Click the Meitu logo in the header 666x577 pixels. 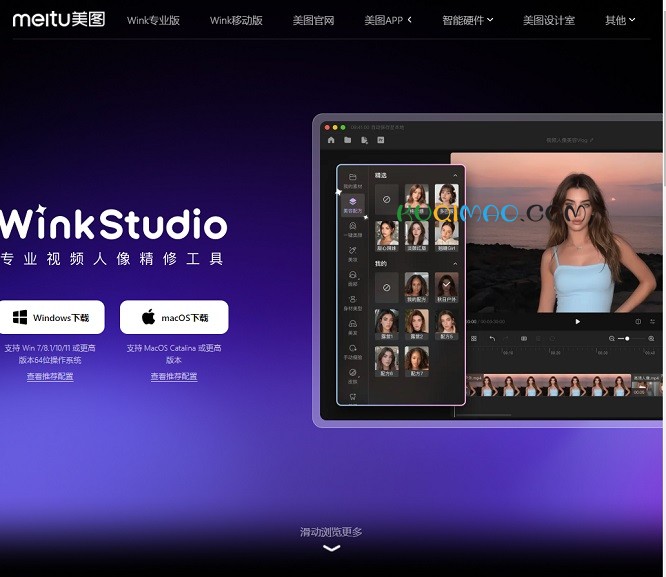[59, 19]
